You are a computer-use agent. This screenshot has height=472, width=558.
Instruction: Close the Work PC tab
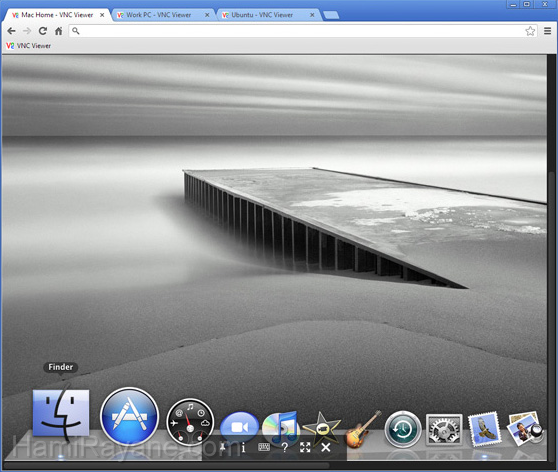[x=207, y=15]
